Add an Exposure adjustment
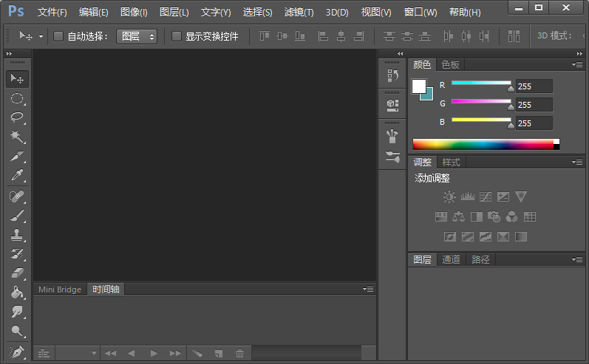The image size is (589, 364). pyautogui.click(x=503, y=196)
